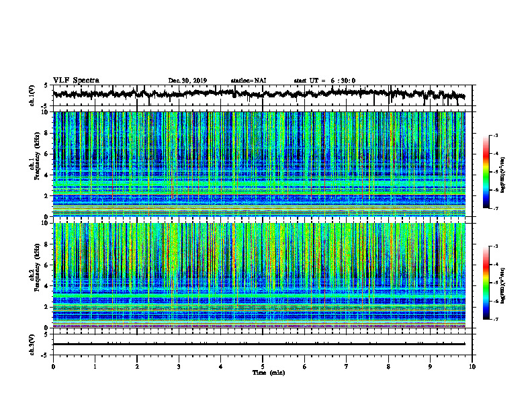Image resolution: width=532 pixels, height=411 pixels.
Task: Click the log(PSD) label beside ch.2 color bar
Action: point(503,285)
